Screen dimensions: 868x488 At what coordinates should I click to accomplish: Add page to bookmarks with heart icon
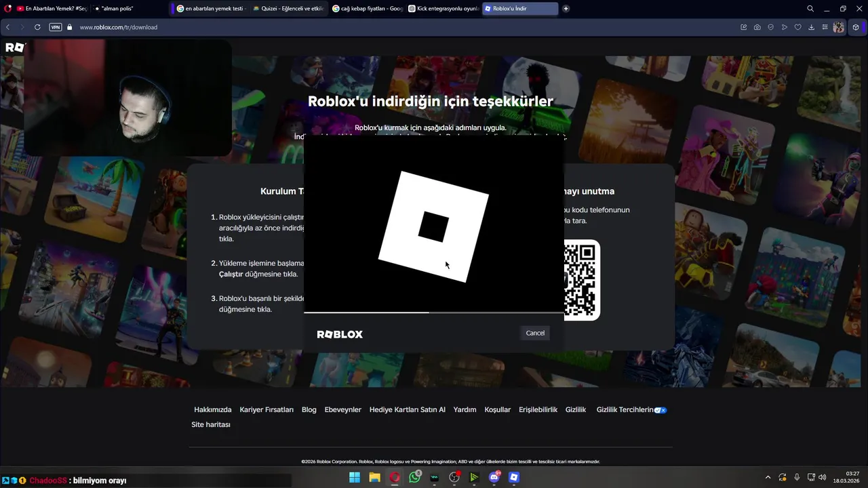[798, 27]
